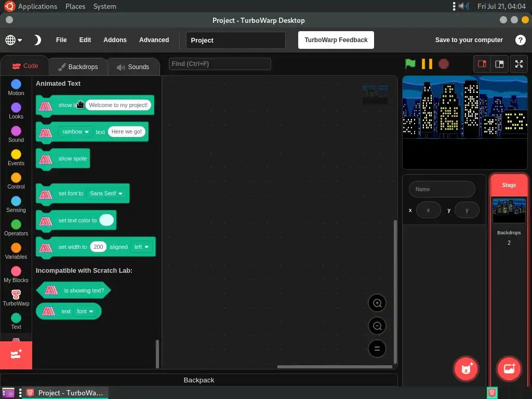Pause the project with the pause icon

[x=427, y=64]
